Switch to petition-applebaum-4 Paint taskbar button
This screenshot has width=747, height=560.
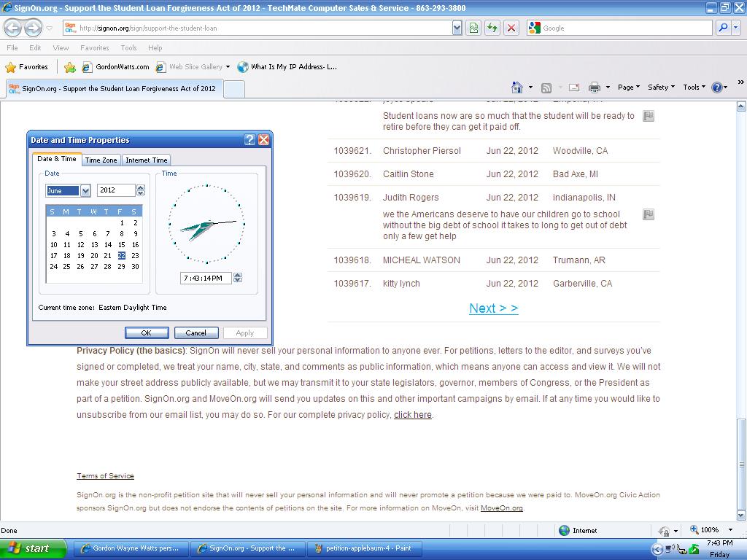(x=363, y=548)
